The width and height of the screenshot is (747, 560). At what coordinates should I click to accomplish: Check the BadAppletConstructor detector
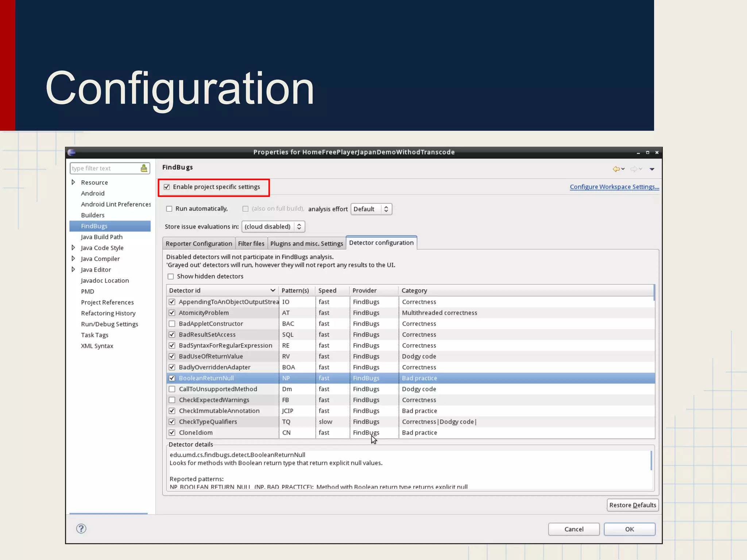(172, 324)
